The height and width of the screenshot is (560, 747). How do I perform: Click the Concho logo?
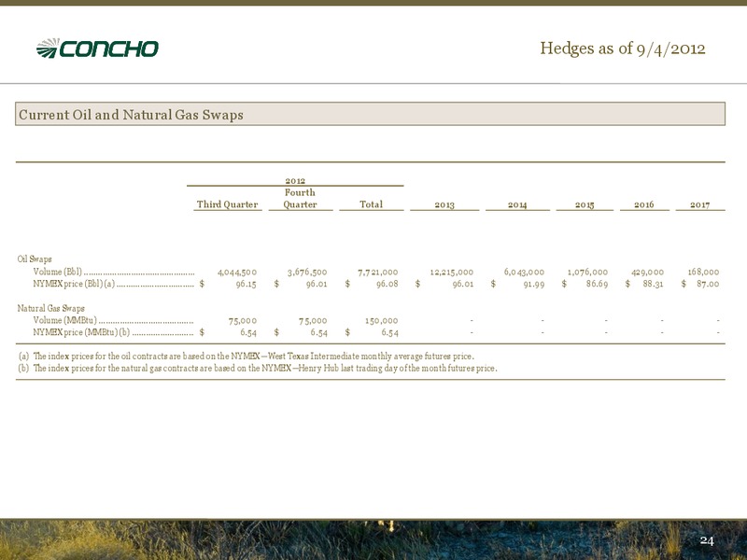(97, 49)
